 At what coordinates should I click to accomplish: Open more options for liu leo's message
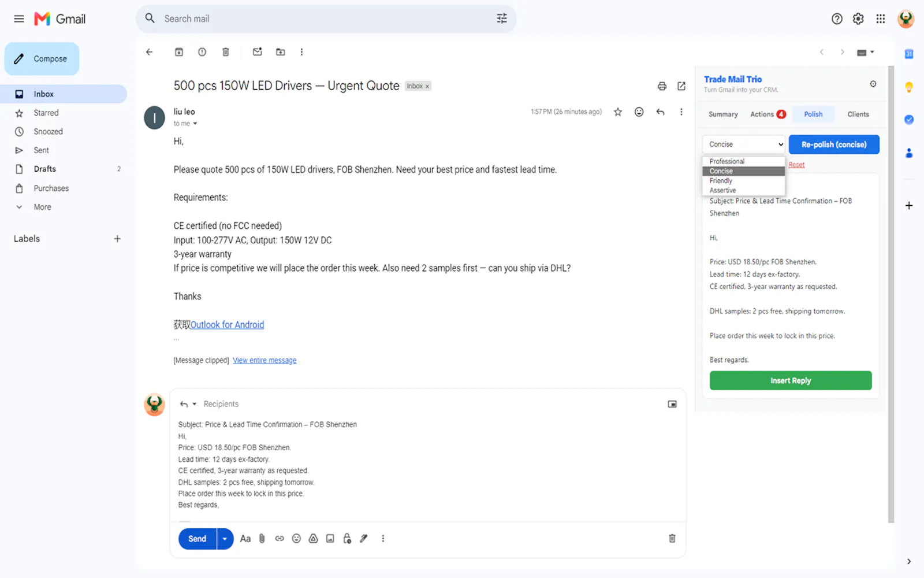click(681, 112)
